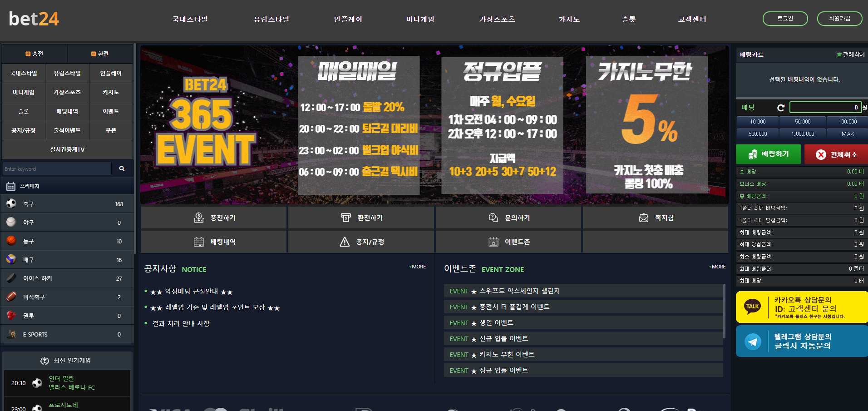Open 고객센터 in top navigation
868x411 pixels.
point(692,19)
